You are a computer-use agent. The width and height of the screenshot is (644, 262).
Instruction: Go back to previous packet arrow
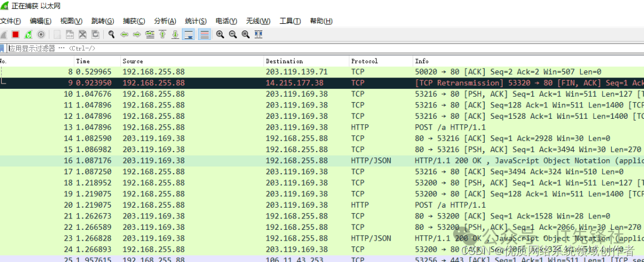124,35
